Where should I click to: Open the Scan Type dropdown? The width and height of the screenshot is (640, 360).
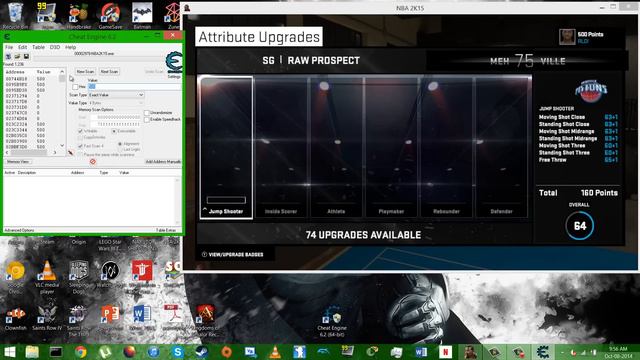(116, 95)
